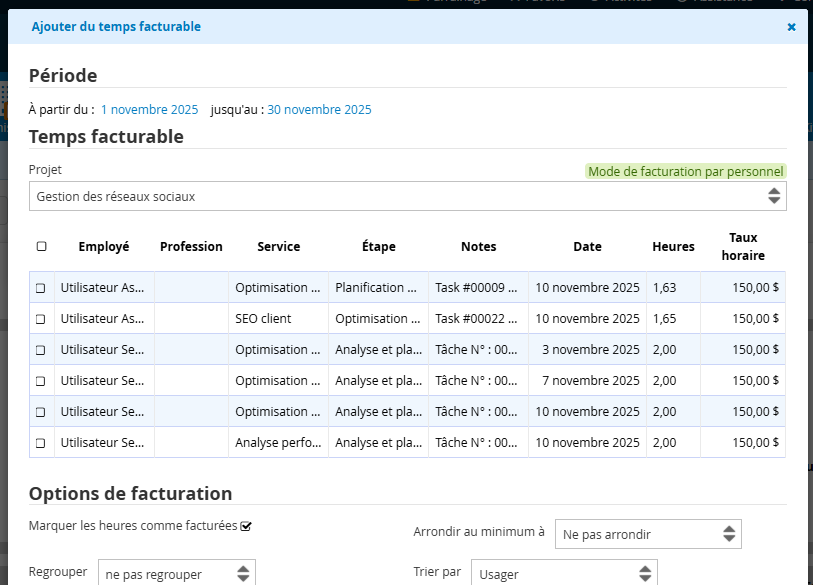Close the Ajouter du temps facturable dialog
Viewport: 813px width, 585px height.
791,27
